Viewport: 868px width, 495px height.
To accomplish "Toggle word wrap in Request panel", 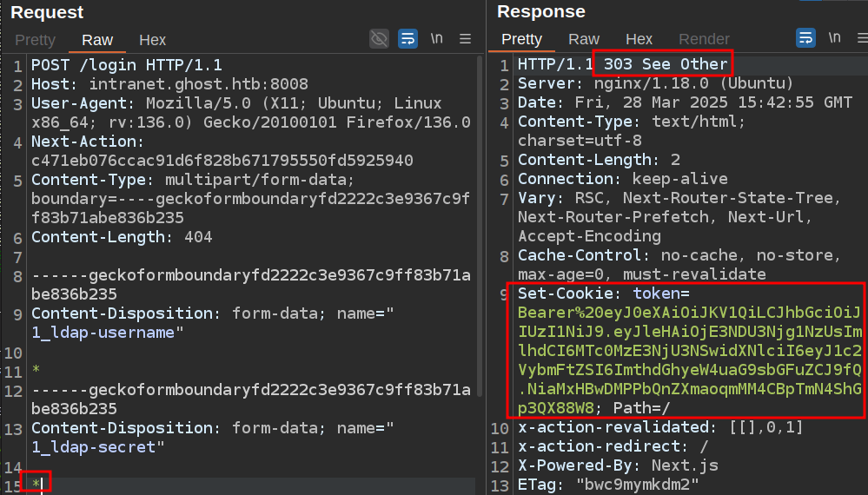I will 407,39.
